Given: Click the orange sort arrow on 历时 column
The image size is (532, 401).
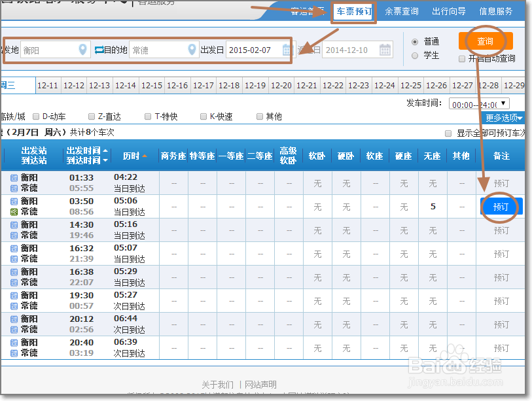Looking at the screenshot, I should [144, 156].
